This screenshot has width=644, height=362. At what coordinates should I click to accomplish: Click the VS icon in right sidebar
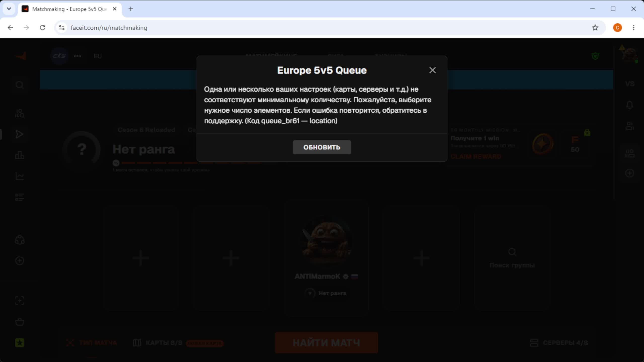[x=630, y=84]
